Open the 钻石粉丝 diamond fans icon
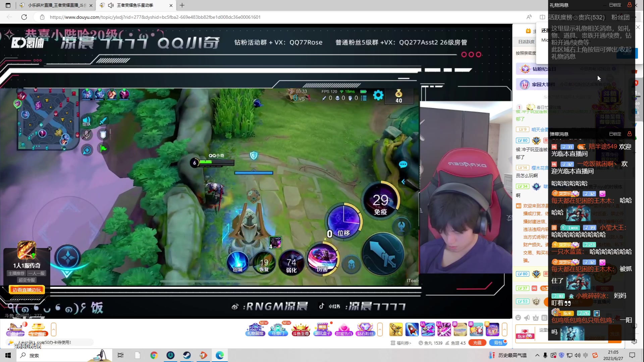Viewport: 644px width, 362px height. (365, 329)
